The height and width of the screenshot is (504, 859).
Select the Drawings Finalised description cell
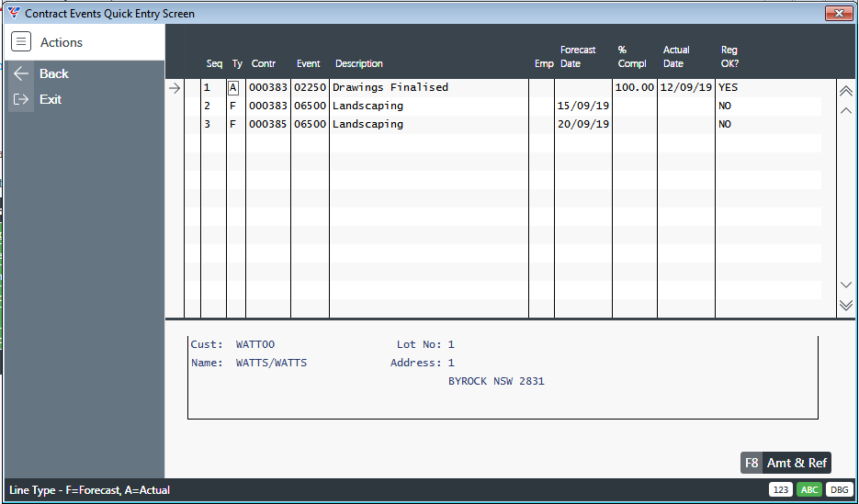[390, 87]
